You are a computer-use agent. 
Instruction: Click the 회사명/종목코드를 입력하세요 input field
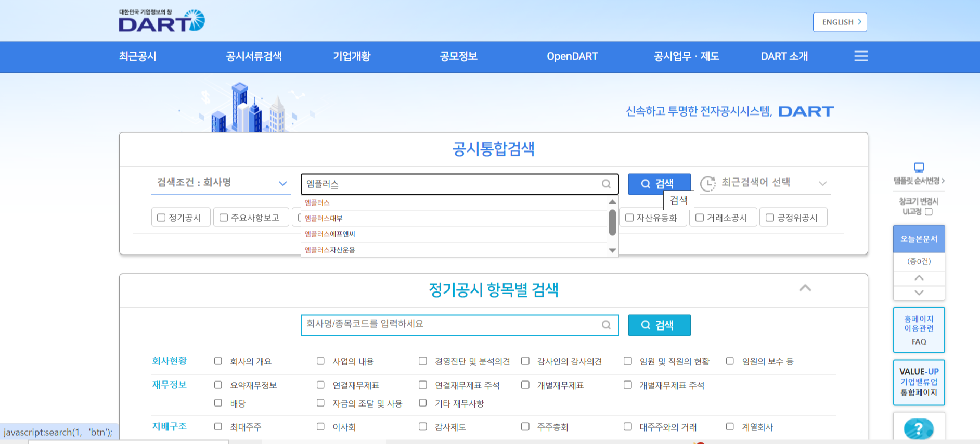point(460,325)
